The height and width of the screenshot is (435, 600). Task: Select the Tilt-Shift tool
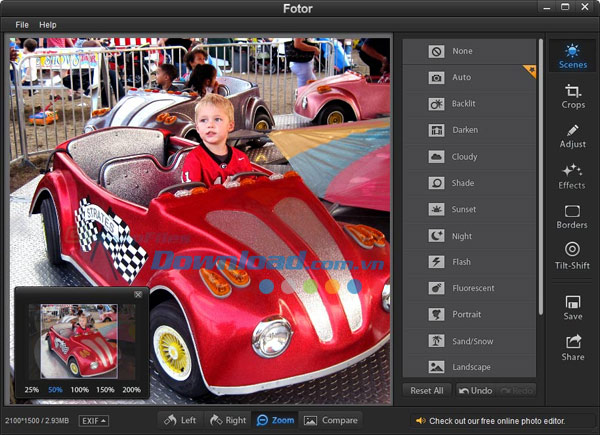[x=573, y=256]
